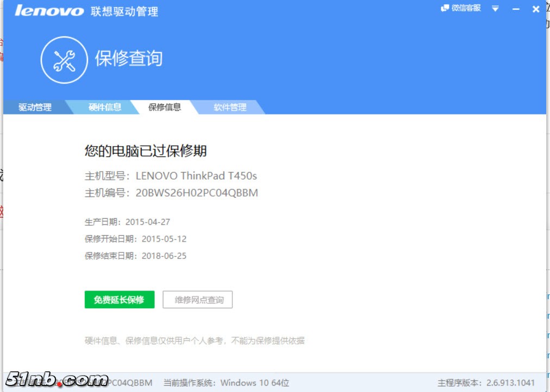Click serial number 20BWS26H02PC04QBBM
This screenshot has width=550, height=392.
coord(197,193)
